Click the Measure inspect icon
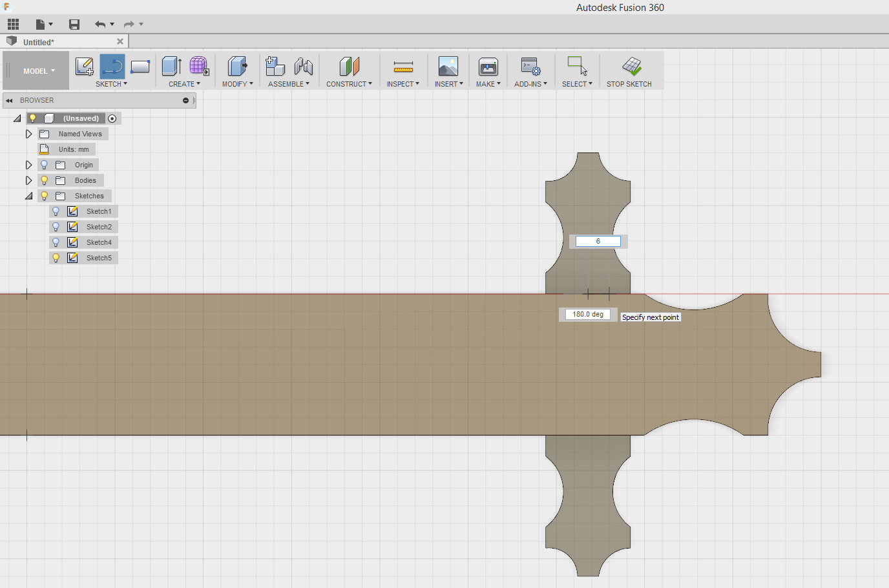The width and height of the screenshot is (889, 588). point(403,66)
